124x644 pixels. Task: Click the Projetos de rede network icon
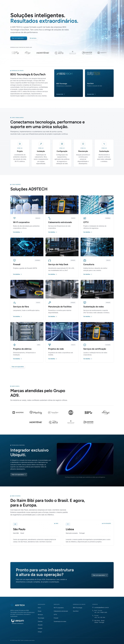[x=49, y=345]
